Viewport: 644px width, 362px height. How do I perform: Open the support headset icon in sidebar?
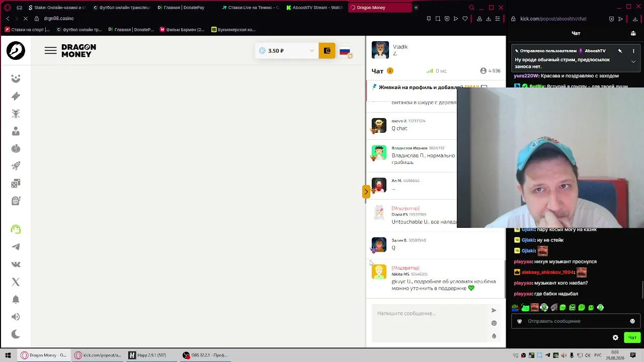[x=16, y=229]
